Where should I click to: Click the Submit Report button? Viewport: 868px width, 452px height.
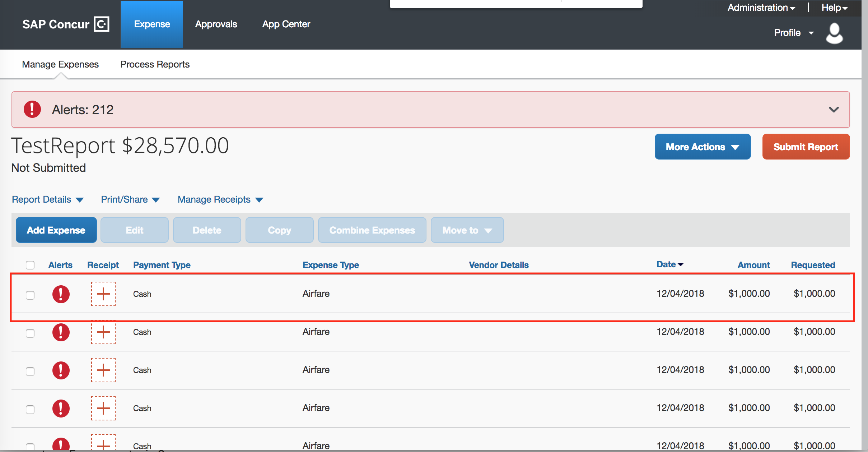click(806, 147)
